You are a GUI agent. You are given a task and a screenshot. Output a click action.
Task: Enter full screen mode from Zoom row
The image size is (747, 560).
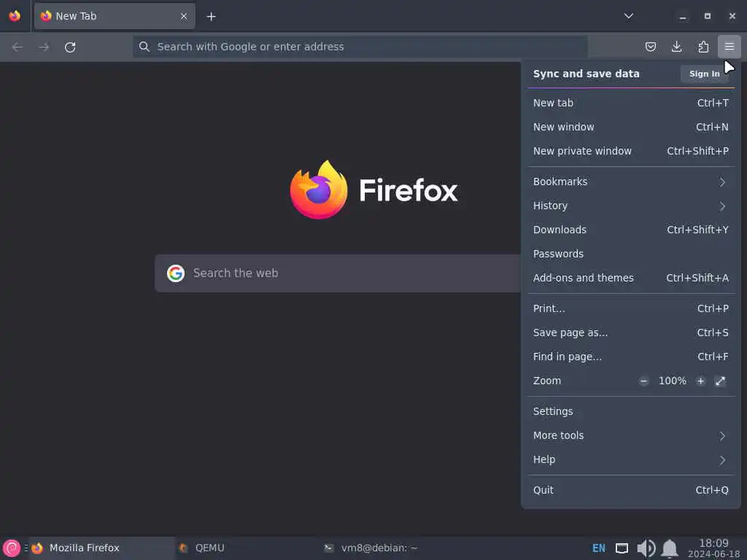pyautogui.click(x=720, y=381)
